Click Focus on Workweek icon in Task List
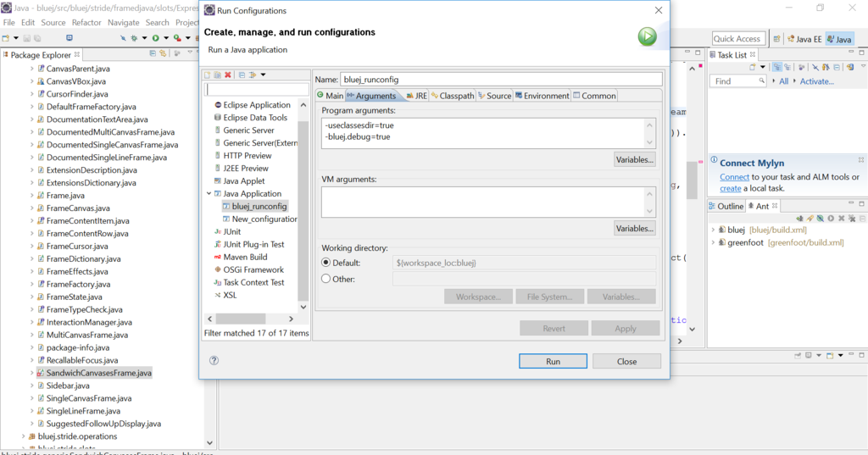Image resolution: width=868 pixels, height=455 pixels. click(802, 67)
